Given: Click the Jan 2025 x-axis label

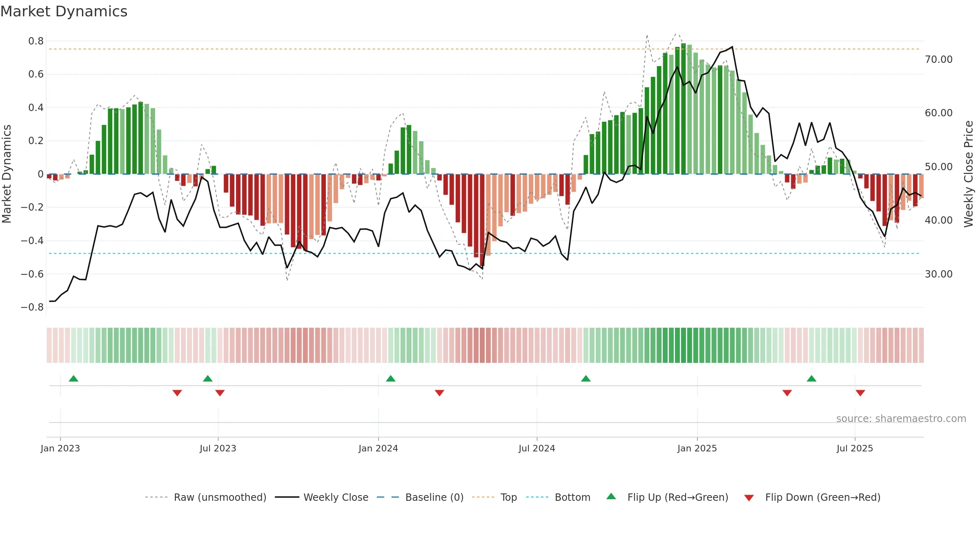Looking at the screenshot, I should click(x=697, y=448).
